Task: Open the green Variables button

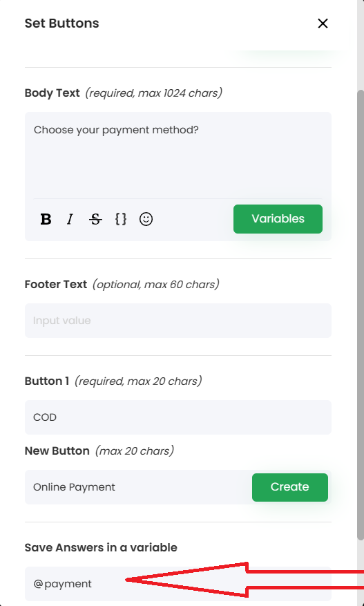Action: (x=278, y=219)
